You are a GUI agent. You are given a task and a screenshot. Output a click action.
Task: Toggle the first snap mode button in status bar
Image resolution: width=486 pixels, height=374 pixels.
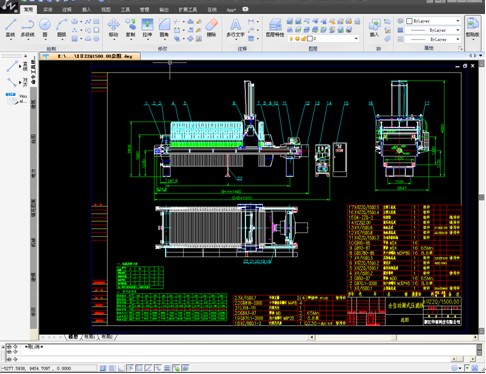[x=103, y=368]
